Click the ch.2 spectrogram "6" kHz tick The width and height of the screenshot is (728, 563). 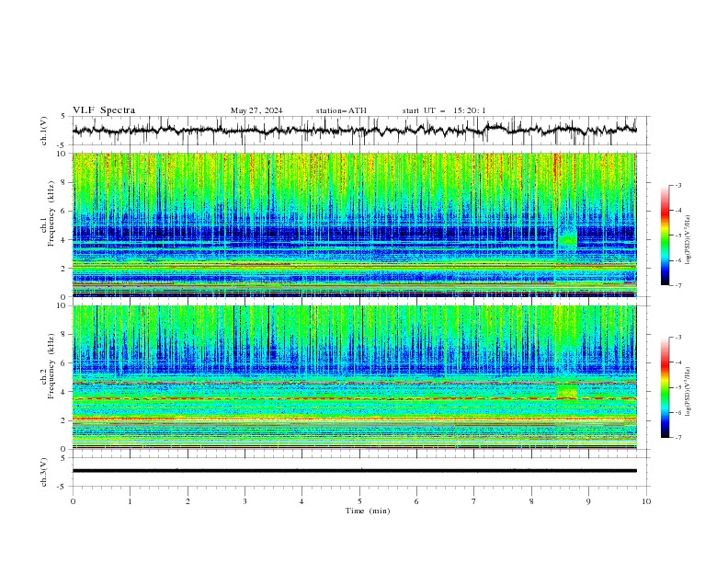tap(63, 363)
